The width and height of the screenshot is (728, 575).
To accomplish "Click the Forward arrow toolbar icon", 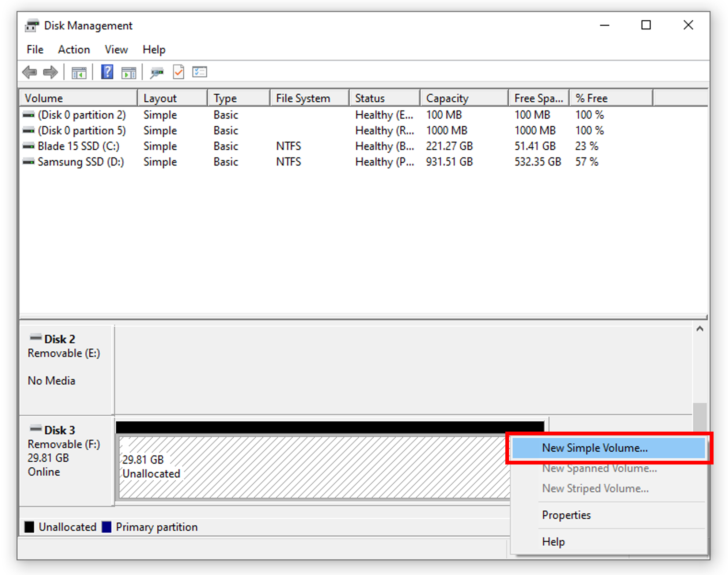I will [51, 73].
